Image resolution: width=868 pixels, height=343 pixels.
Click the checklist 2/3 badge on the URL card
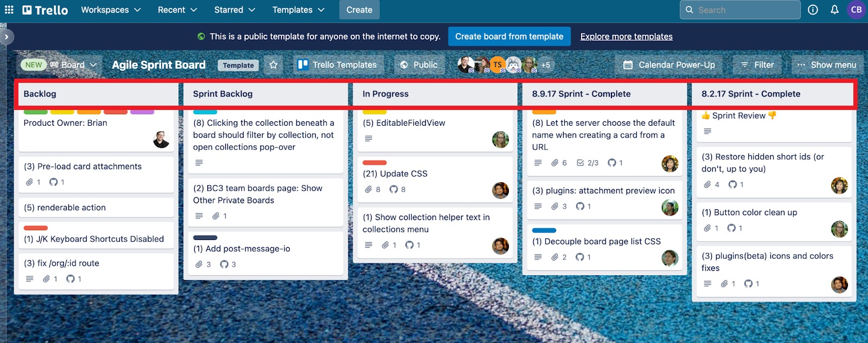(x=588, y=163)
